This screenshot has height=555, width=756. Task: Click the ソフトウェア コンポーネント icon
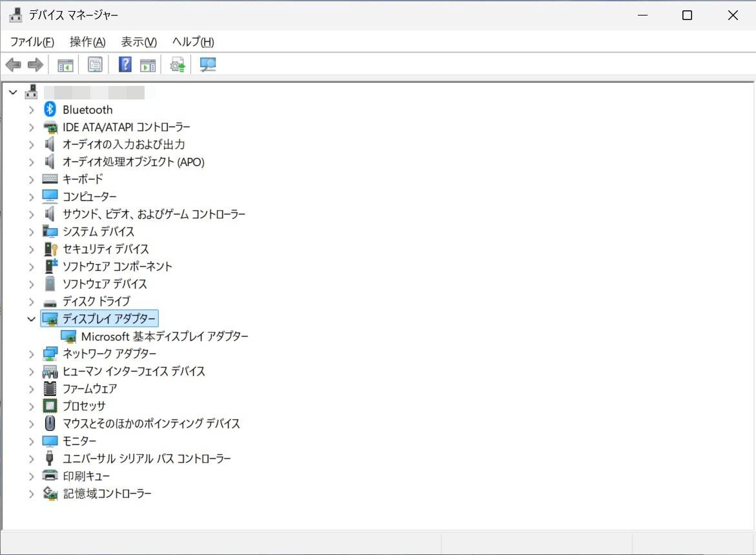point(50,266)
